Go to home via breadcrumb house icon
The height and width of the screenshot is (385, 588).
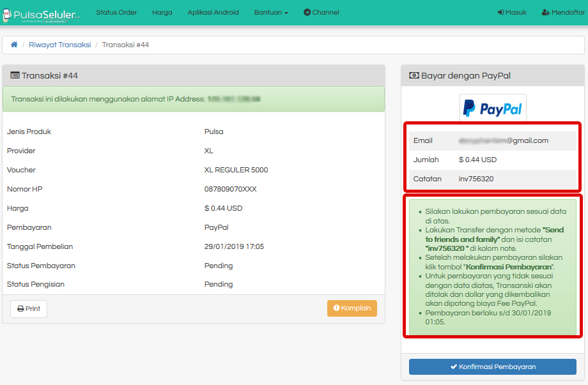point(14,45)
